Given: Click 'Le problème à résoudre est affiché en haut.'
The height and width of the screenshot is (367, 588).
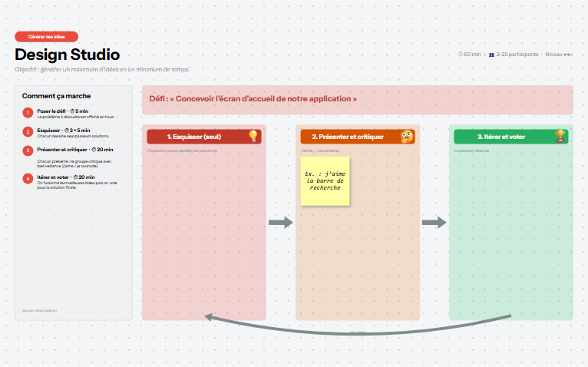Looking at the screenshot, I should pos(75,117).
